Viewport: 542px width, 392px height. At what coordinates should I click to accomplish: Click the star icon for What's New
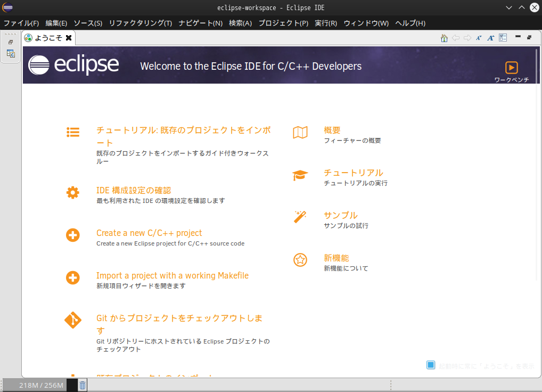[300, 260]
